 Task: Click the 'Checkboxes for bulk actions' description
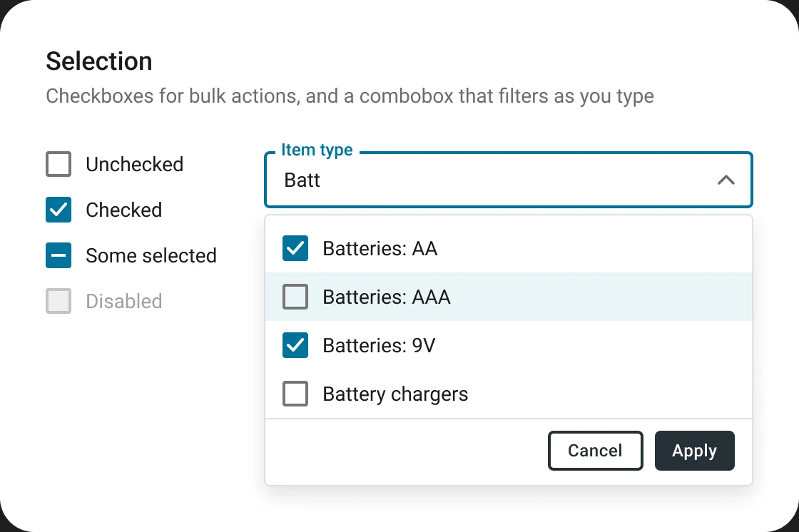[x=350, y=96]
